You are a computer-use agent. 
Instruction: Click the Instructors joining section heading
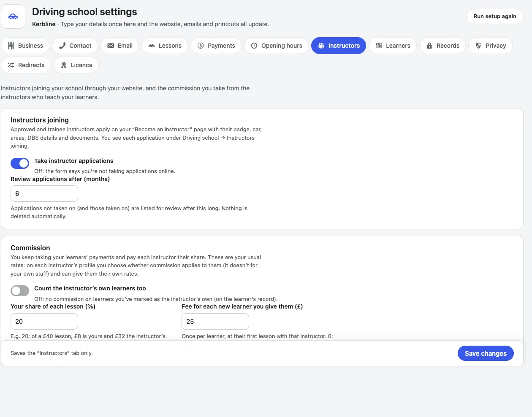[40, 120]
